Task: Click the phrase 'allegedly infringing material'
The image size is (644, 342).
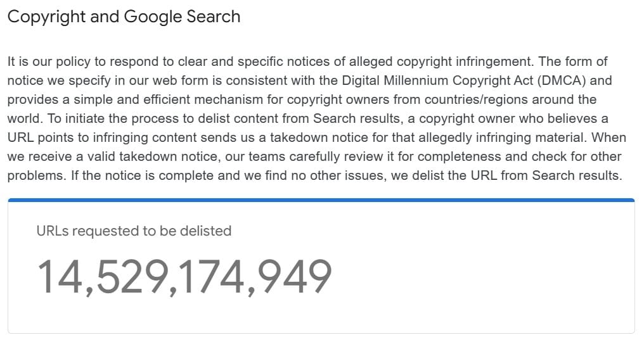Action: point(503,137)
